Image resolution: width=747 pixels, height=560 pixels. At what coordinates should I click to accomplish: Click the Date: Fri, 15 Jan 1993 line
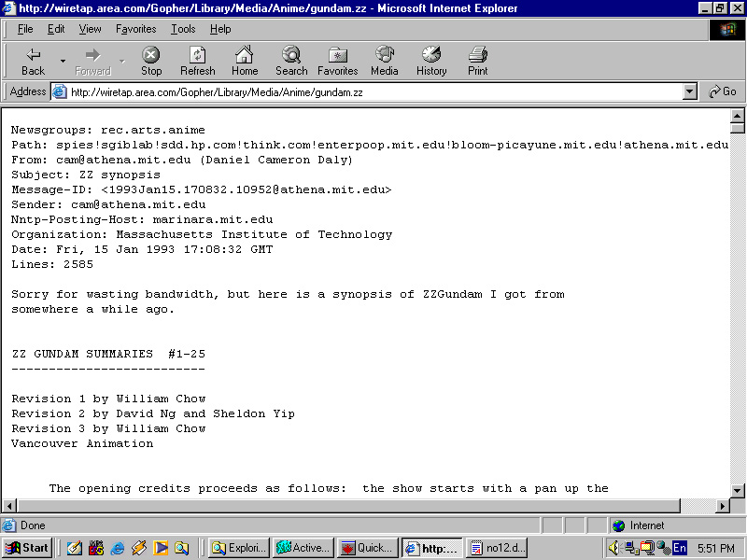click(142, 249)
